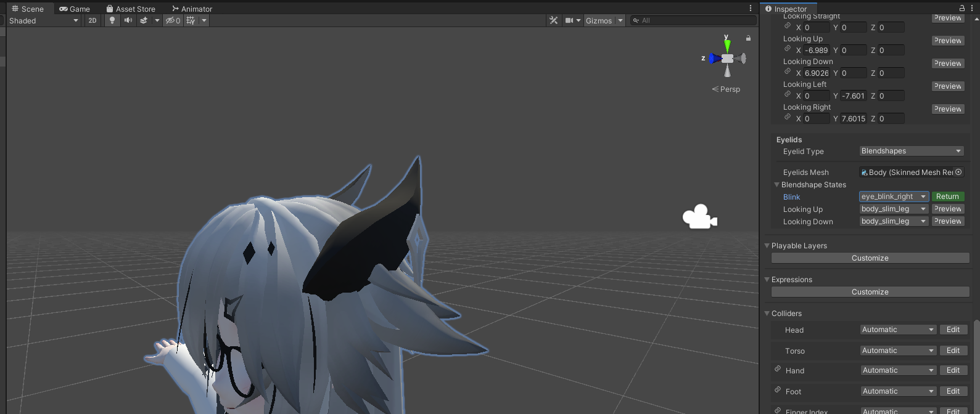Open the Animator tab
Viewport: 980px width, 414px height.
click(192, 9)
